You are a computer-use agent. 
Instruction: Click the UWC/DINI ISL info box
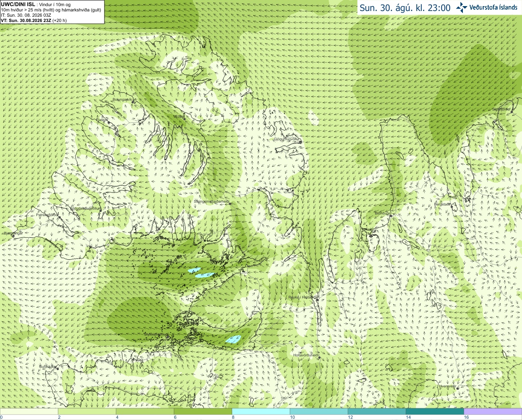point(52,12)
